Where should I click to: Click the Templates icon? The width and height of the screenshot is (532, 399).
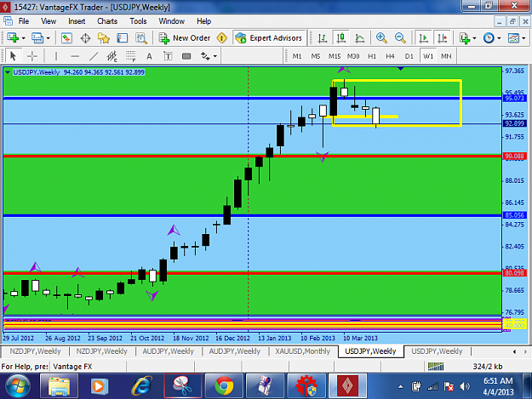click(513, 38)
